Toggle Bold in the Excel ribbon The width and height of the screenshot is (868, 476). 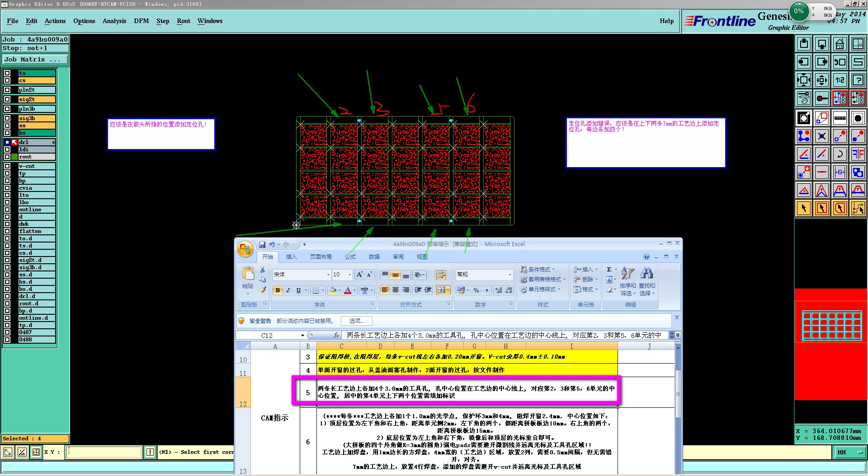[x=278, y=290]
